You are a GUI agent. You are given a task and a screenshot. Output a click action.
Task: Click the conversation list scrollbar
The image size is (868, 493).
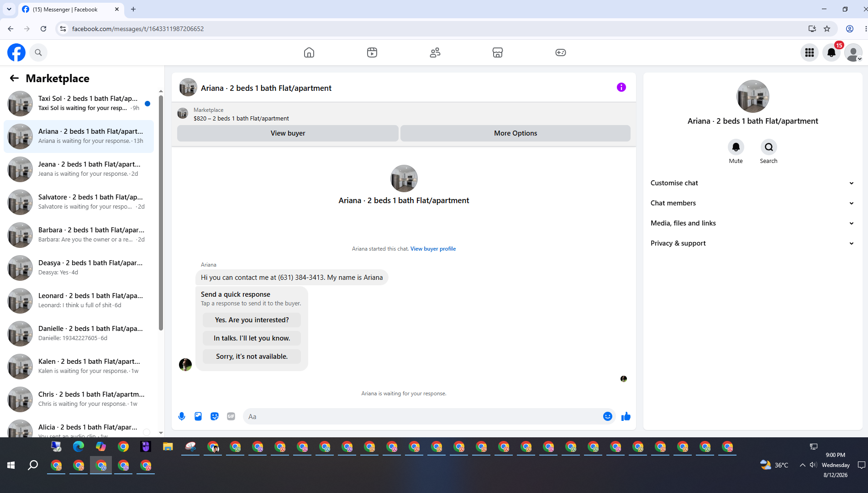pyautogui.click(x=161, y=212)
